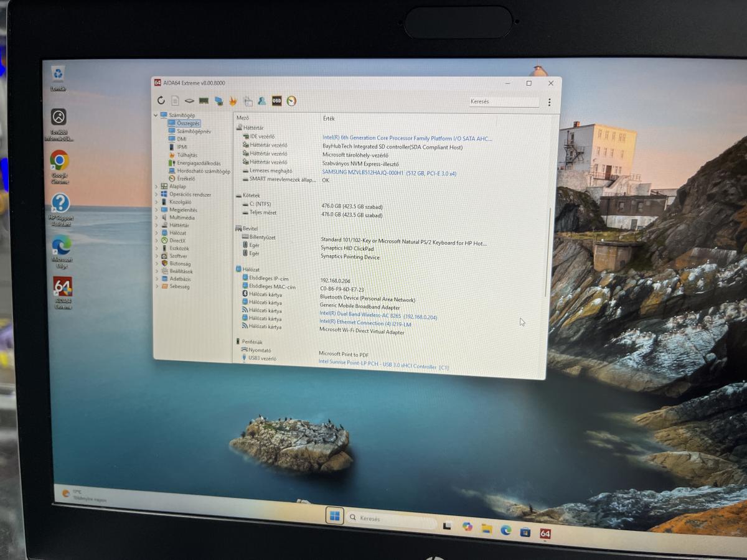Click the user profile toolbar icon
The height and width of the screenshot is (560, 747).
coord(262,101)
